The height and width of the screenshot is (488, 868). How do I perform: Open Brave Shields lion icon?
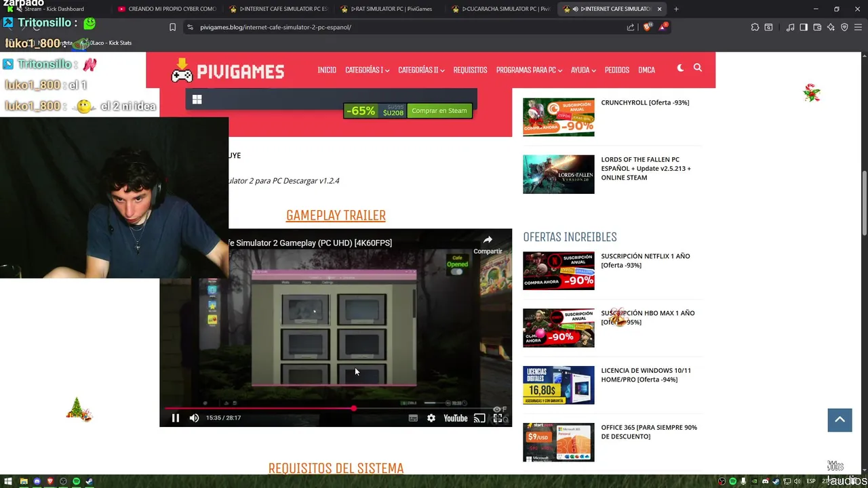pos(647,27)
